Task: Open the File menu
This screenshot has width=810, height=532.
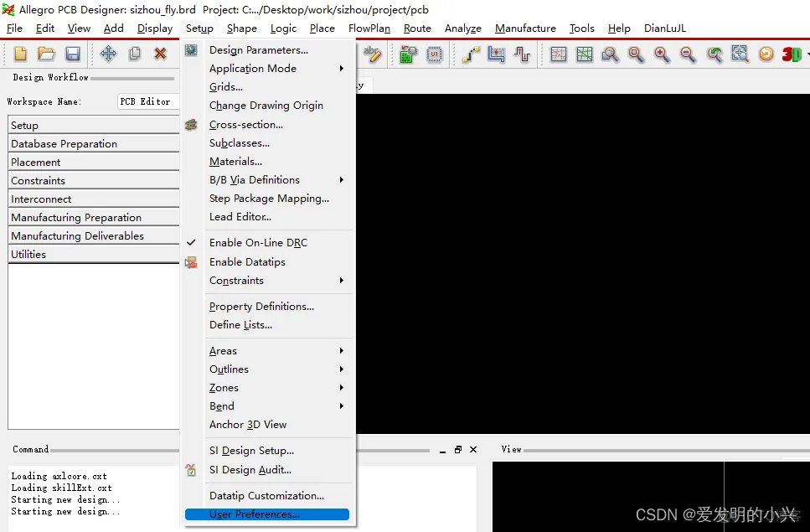Action: pos(14,28)
